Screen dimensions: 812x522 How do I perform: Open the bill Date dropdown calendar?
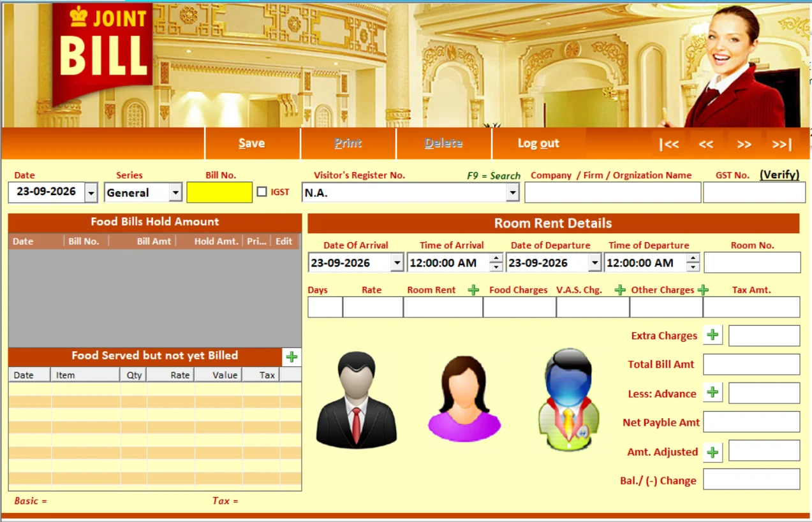pyautogui.click(x=91, y=192)
